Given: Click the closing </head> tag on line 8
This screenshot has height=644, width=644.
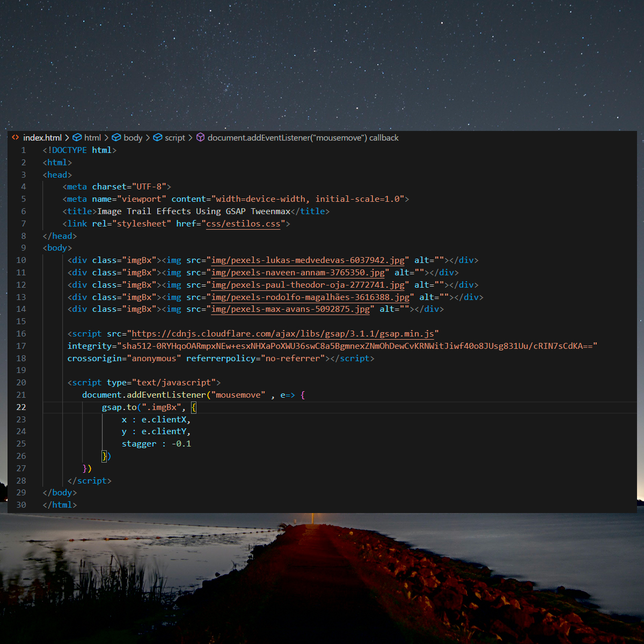Looking at the screenshot, I should pyautogui.click(x=60, y=236).
